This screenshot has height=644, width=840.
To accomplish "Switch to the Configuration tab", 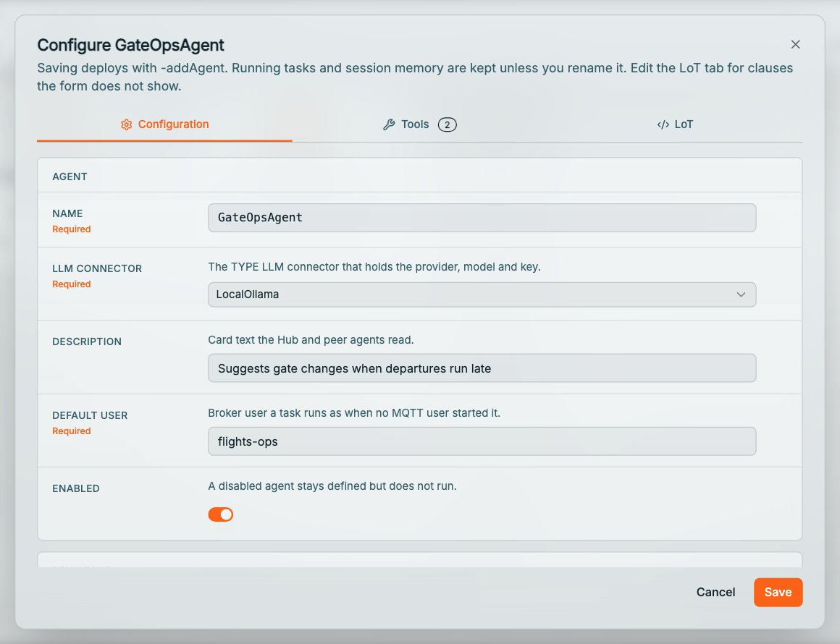I will [x=164, y=124].
